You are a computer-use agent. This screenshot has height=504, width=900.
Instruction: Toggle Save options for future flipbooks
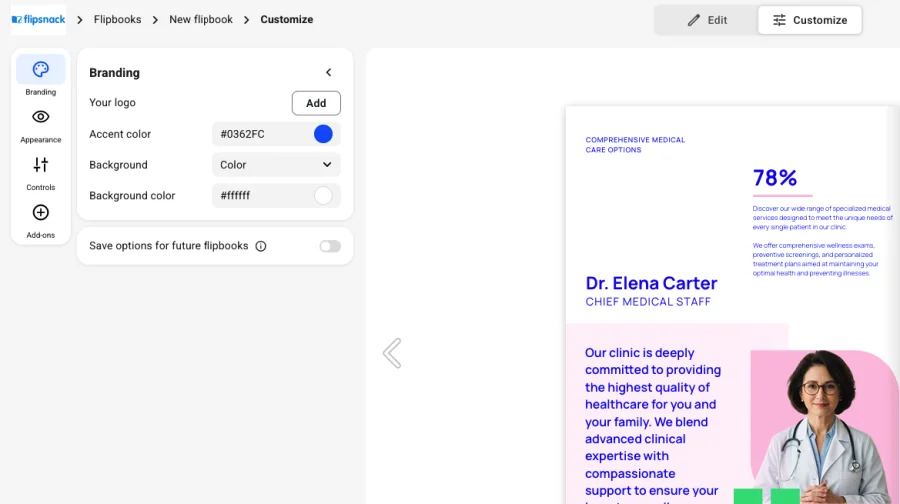click(x=330, y=246)
